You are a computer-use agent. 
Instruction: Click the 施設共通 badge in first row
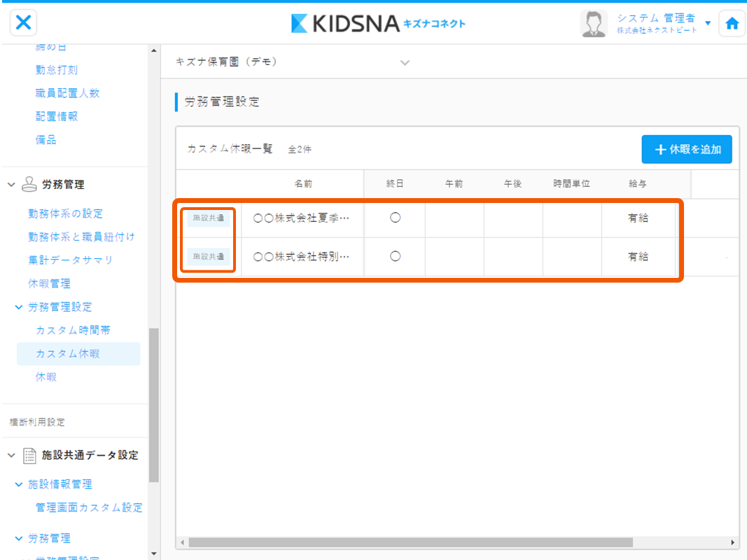209,218
